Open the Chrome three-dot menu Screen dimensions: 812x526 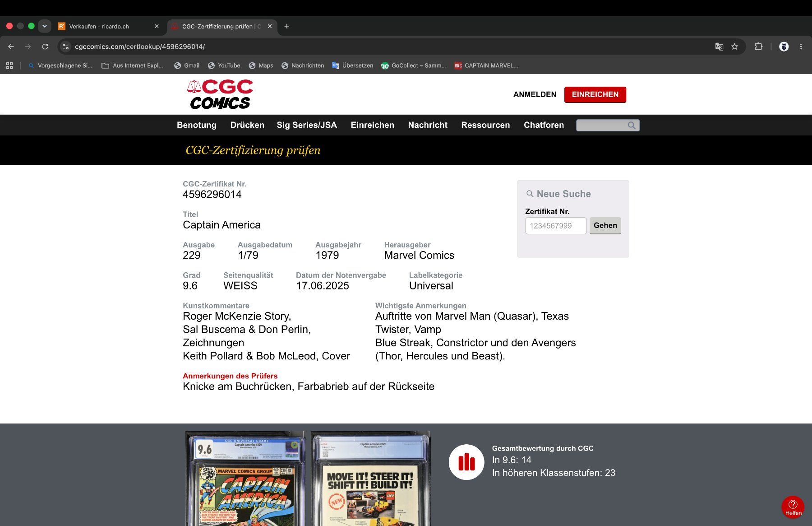[801, 47]
